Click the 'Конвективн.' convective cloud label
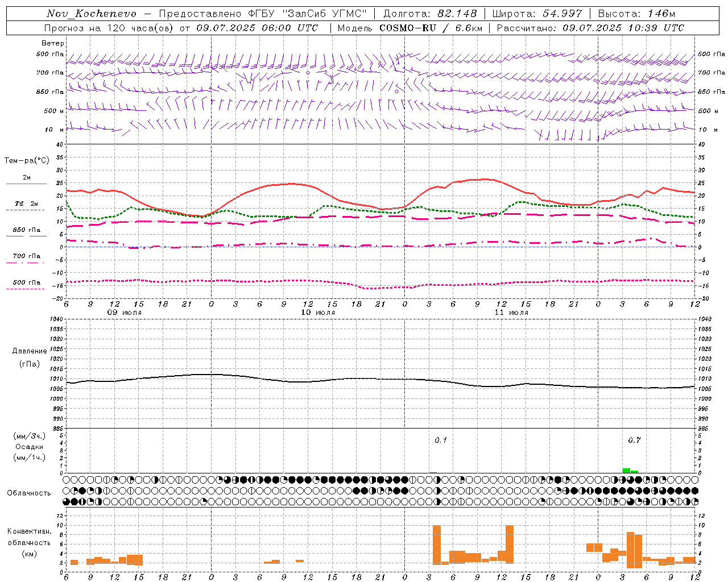Screen dimensions: 728x582 pos(30,531)
